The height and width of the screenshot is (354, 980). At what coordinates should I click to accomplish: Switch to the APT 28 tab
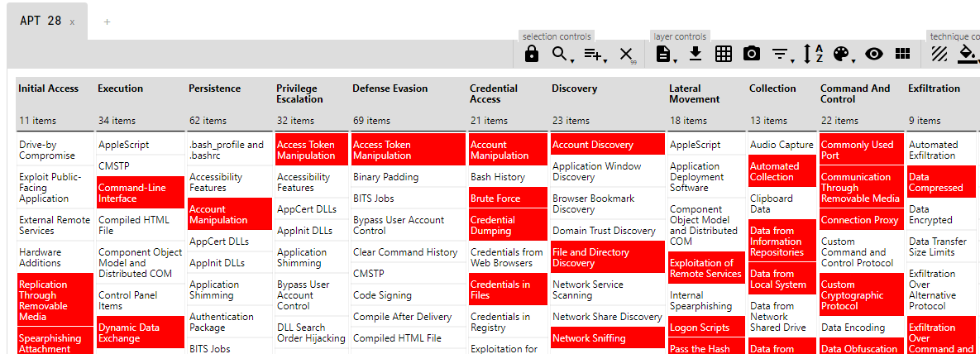(41, 21)
